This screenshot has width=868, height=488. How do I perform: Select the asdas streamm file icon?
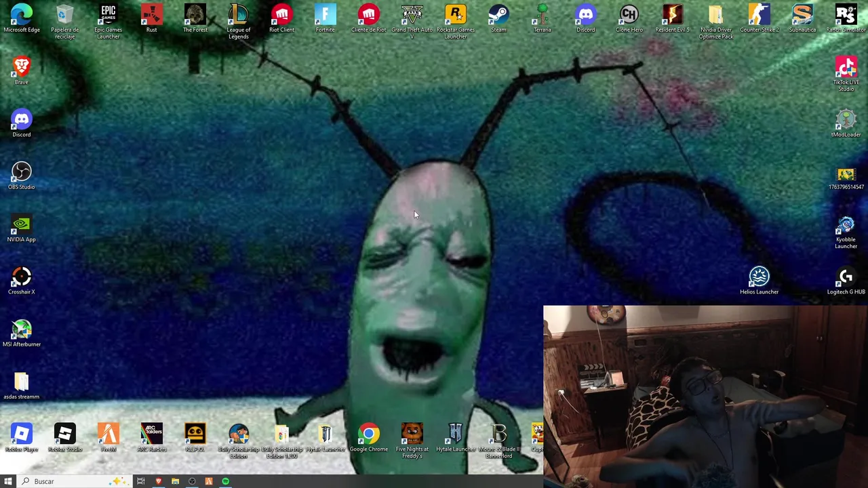pyautogui.click(x=22, y=386)
